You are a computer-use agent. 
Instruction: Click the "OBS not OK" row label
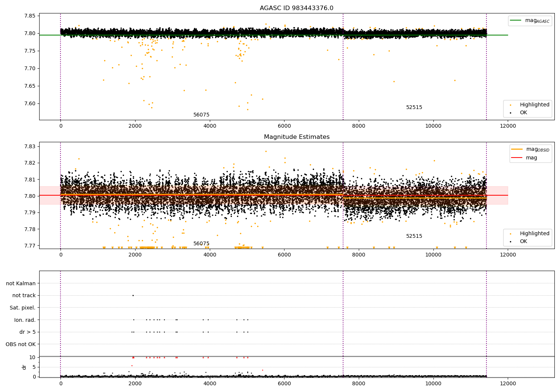point(21,344)
